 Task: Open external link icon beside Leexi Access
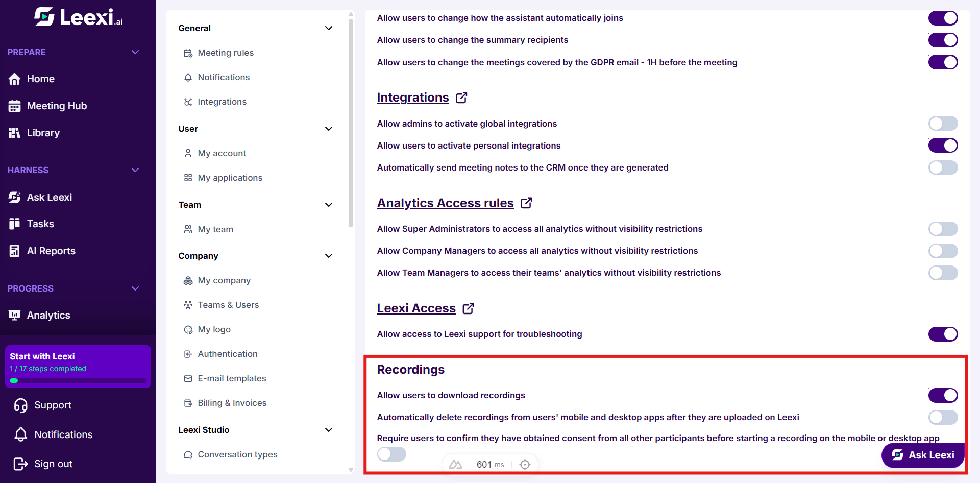point(468,308)
